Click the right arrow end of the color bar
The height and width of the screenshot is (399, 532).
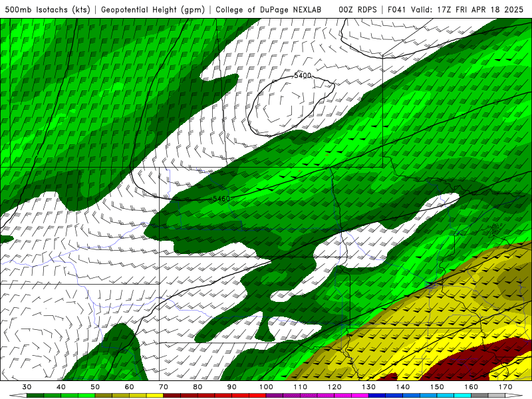coord(513,396)
